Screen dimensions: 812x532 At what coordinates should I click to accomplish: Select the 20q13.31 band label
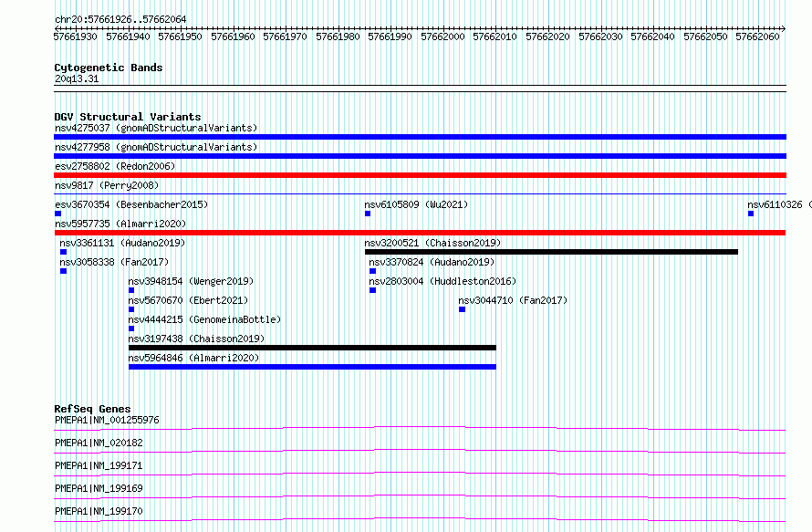coord(77,78)
